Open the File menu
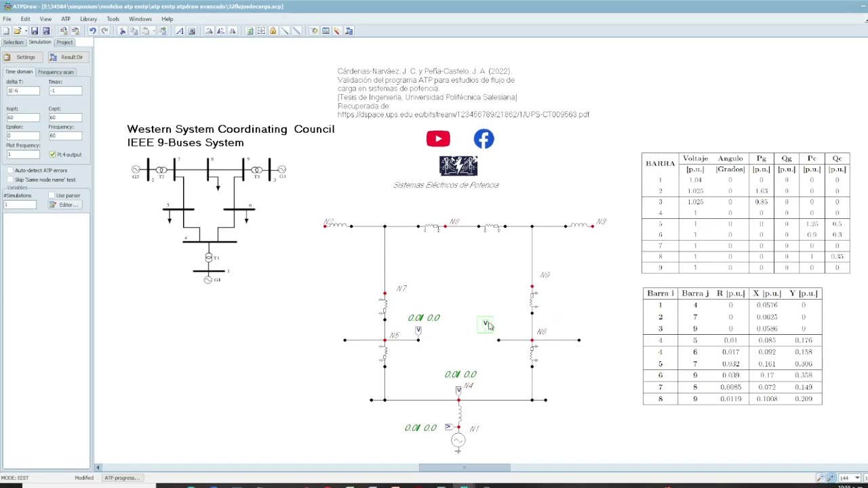The height and width of the screenshot is (488, 868). click(x=7, y=19)
